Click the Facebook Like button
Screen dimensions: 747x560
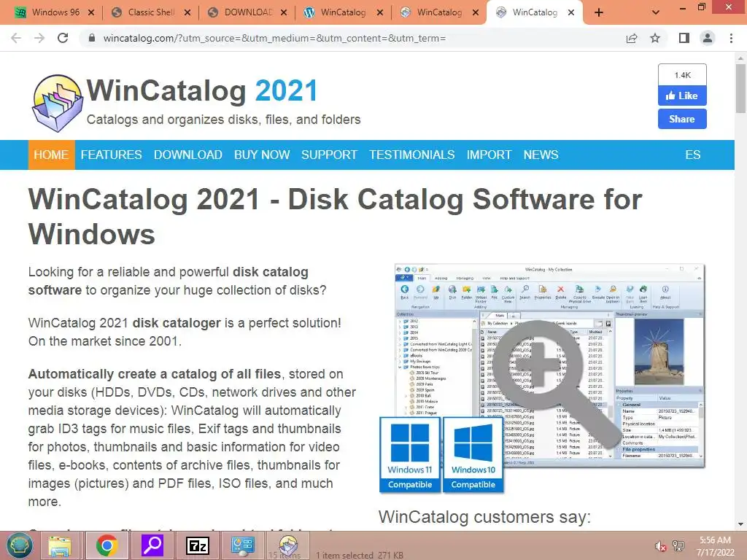[x=682, y=96]
